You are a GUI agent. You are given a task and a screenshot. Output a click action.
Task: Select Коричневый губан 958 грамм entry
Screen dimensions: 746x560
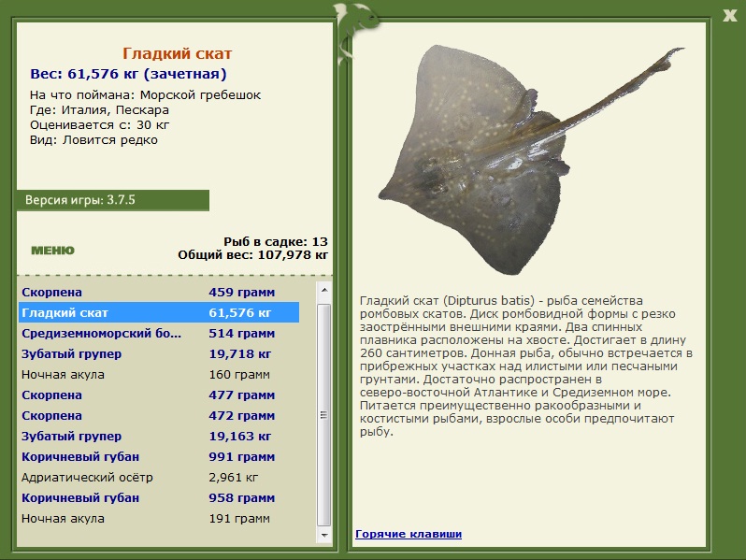tap(159, 497)
